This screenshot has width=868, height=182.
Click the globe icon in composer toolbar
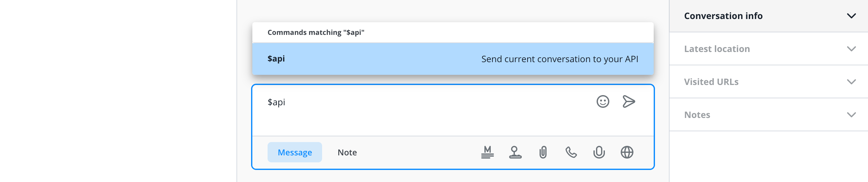(x=627, y=152)
